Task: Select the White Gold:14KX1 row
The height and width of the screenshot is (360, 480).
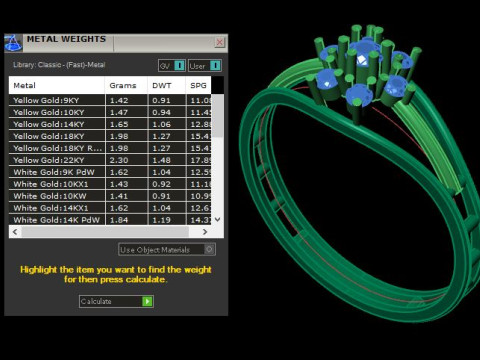Action: 110,208
